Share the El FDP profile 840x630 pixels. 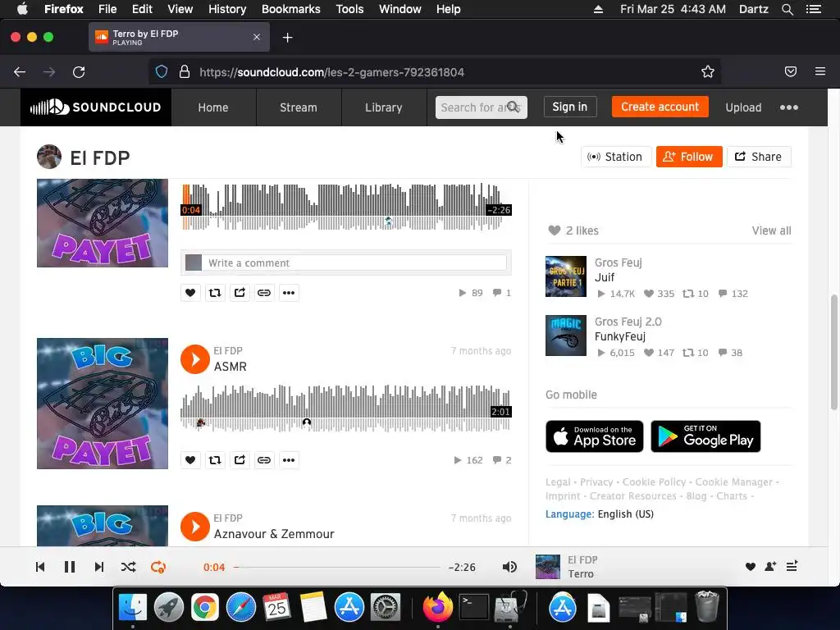pos(759,157)
